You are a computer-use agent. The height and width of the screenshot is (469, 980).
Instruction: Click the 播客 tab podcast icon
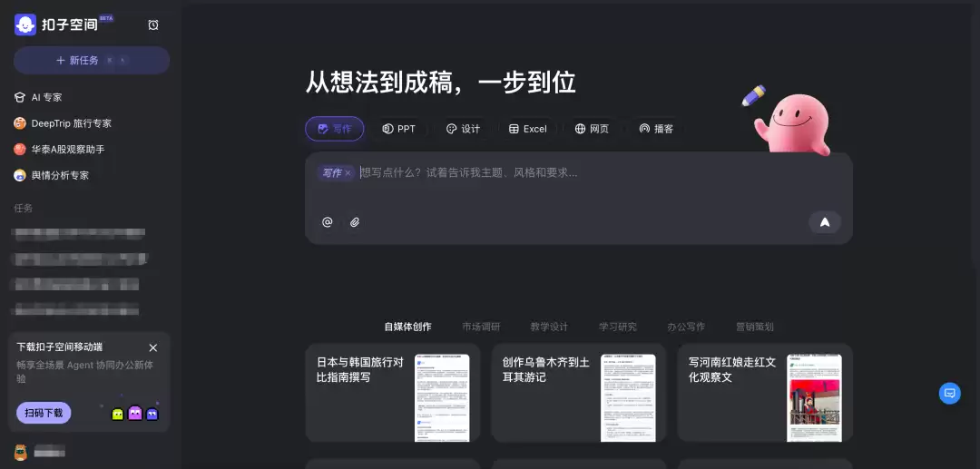pos(644,130)
